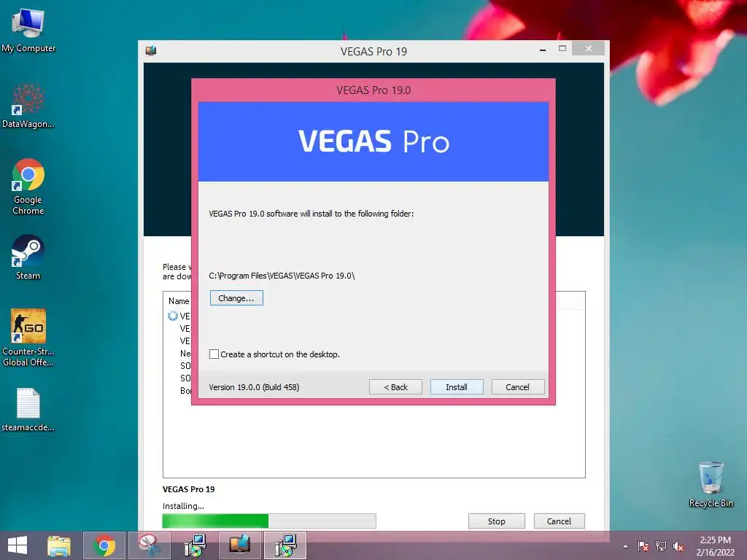Maximize the VEGAS Pro 19 window
Viewport: 747px width, 560px height.
[x=562, y=49]
